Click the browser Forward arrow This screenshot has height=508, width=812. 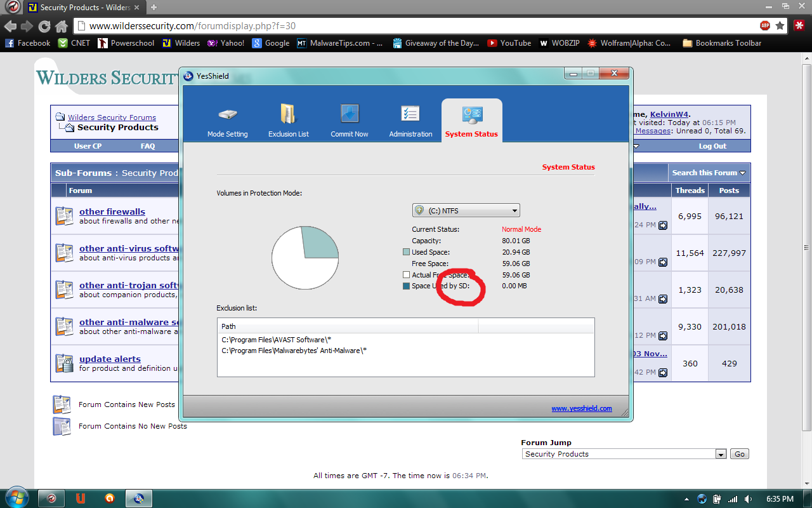(27, 26)
